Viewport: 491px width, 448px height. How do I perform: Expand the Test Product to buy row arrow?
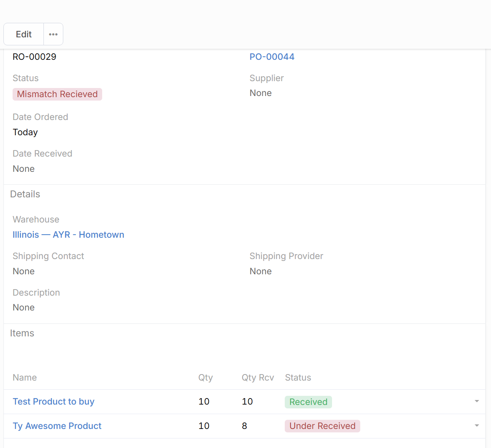477,402
